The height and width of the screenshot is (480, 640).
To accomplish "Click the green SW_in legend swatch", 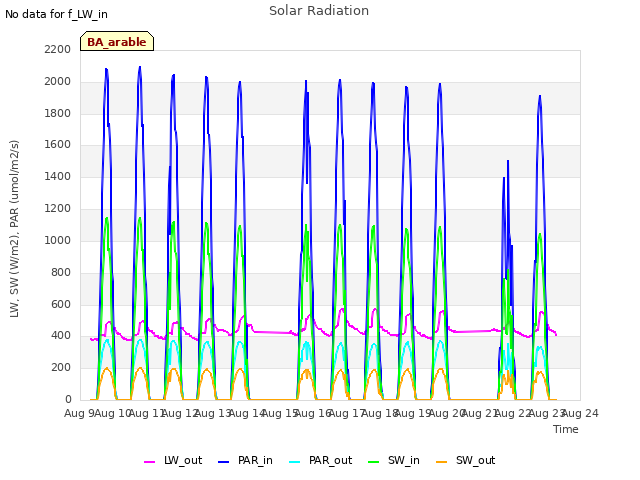I will 373,462.
